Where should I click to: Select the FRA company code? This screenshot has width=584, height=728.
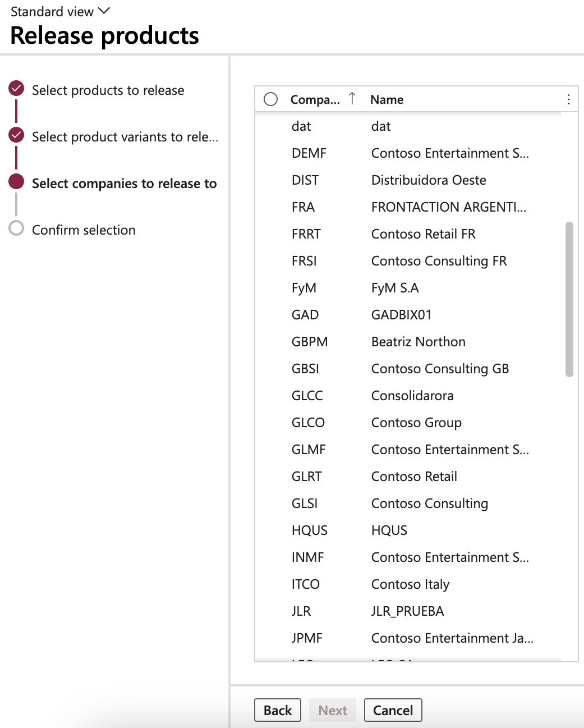click(303, 207)
